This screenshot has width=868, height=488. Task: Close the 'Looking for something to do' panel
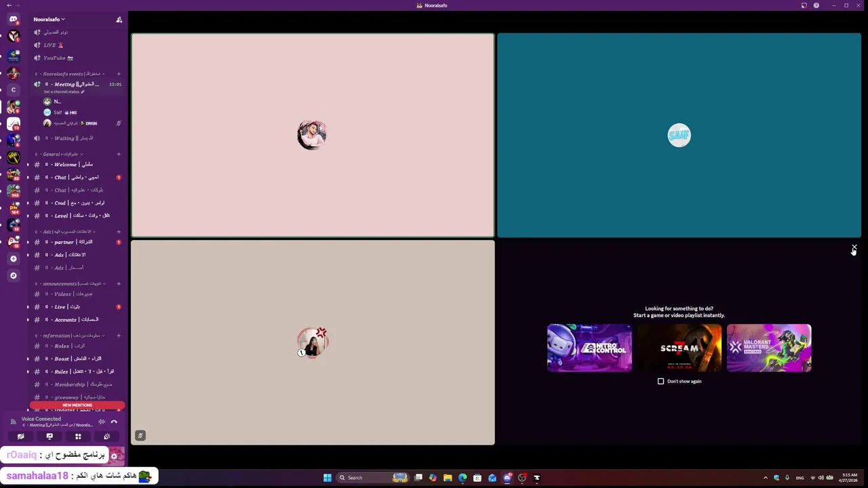click(854, 248)
